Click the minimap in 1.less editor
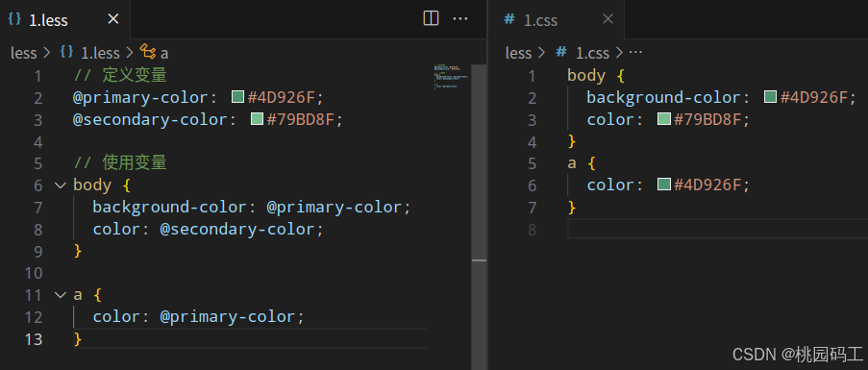 click(451, 78)
